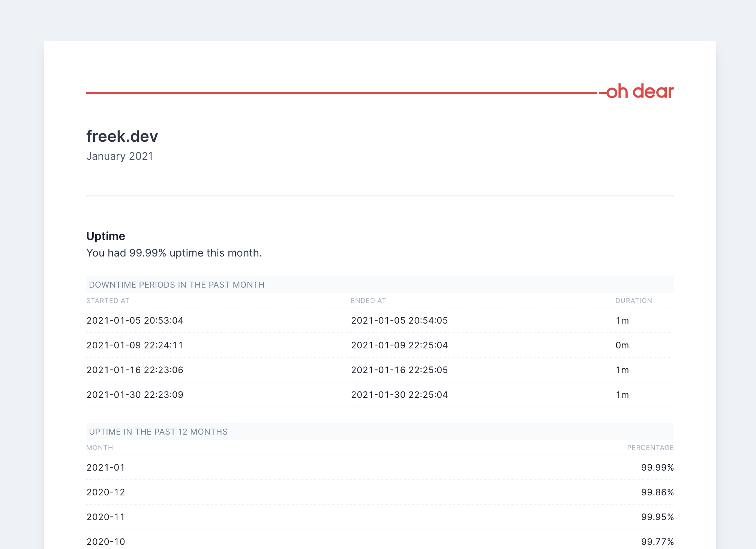Click duration 1m for the 2021-01-16 downtime
The width and height of the screenshot is (756, 549).
click(622, 370)
